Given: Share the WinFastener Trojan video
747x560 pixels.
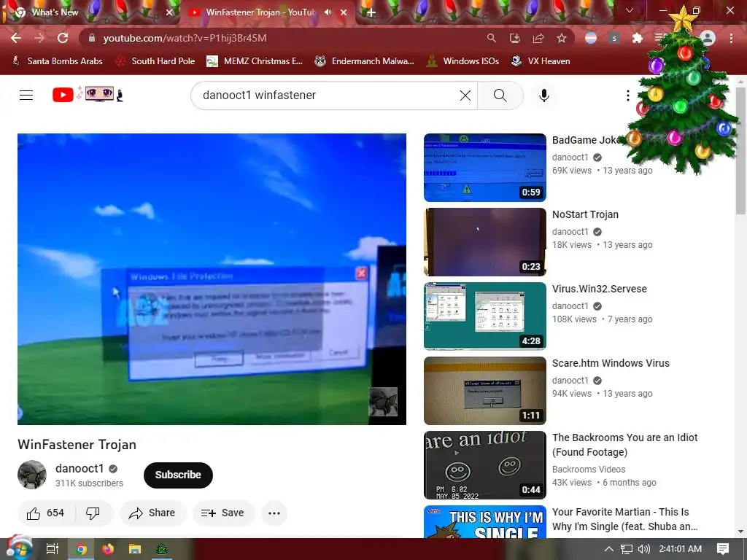Looking at the screenshot, I should pos(152,513).
